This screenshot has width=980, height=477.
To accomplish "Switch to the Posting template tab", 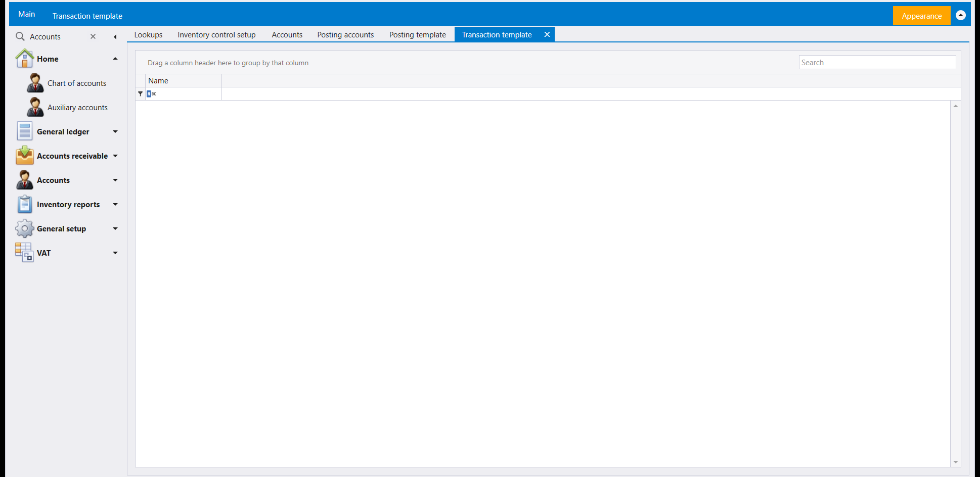I will 417,34.
